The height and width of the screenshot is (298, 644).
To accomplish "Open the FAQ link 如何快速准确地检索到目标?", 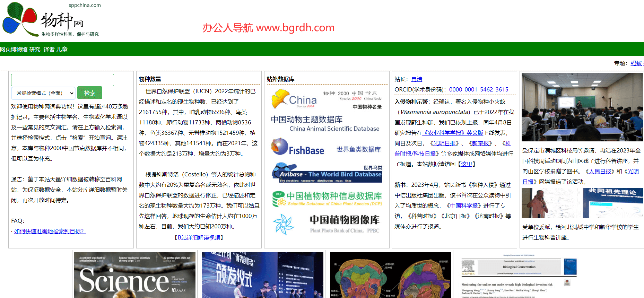I will coord(50,231).
